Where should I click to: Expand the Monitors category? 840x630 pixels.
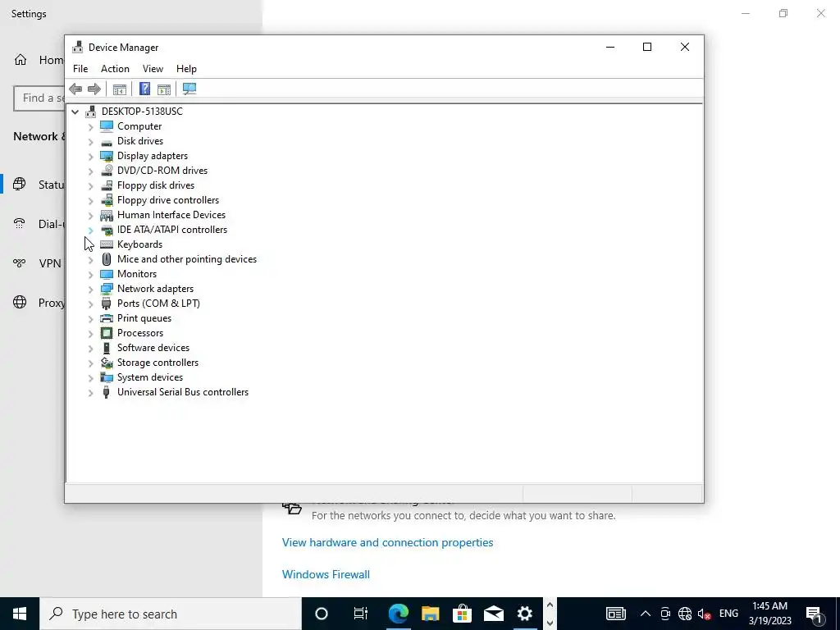(x=90, y=275)
